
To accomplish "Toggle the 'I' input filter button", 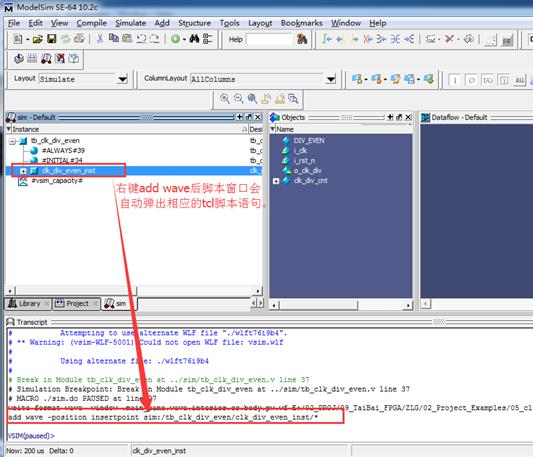I will click(x=455, y=80).
